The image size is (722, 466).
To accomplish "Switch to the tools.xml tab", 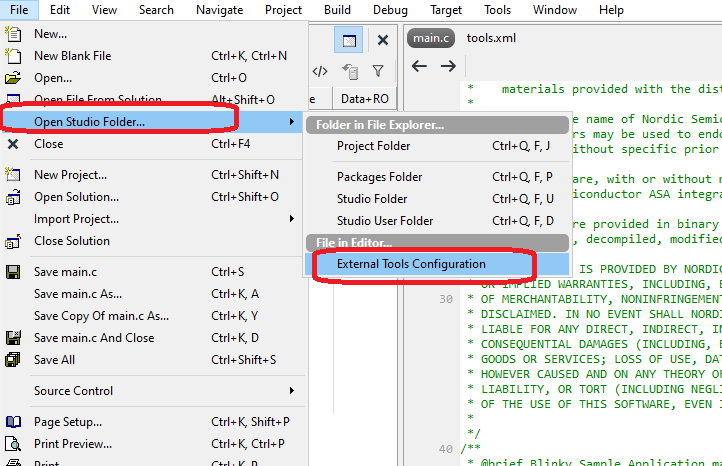I will (491, 38).
